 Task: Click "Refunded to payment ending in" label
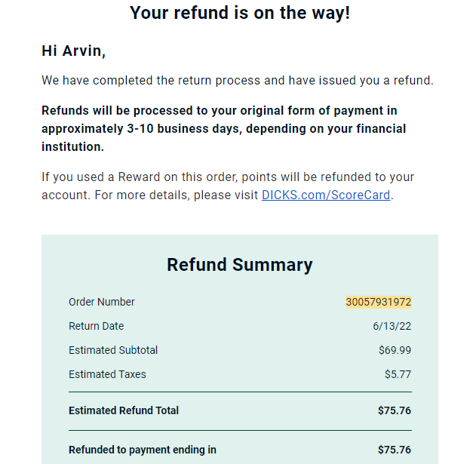[x=143, y=450]
